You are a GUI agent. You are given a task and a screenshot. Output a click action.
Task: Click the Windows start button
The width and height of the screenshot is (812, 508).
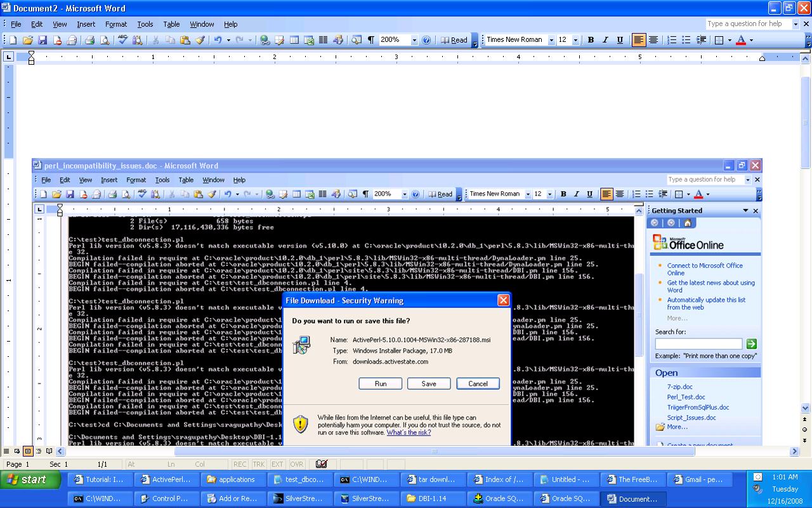pyautogui.click(x=31, y=479)
